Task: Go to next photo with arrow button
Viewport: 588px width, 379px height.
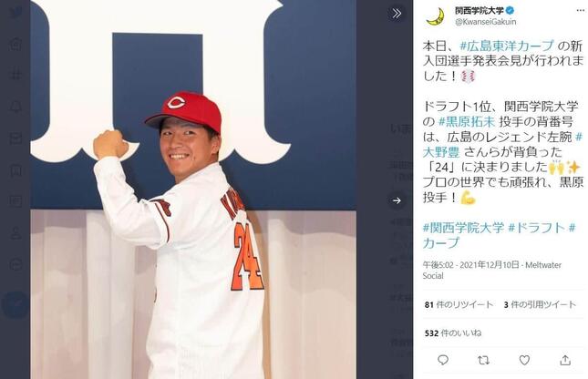Action: click(x=397, y=201)
